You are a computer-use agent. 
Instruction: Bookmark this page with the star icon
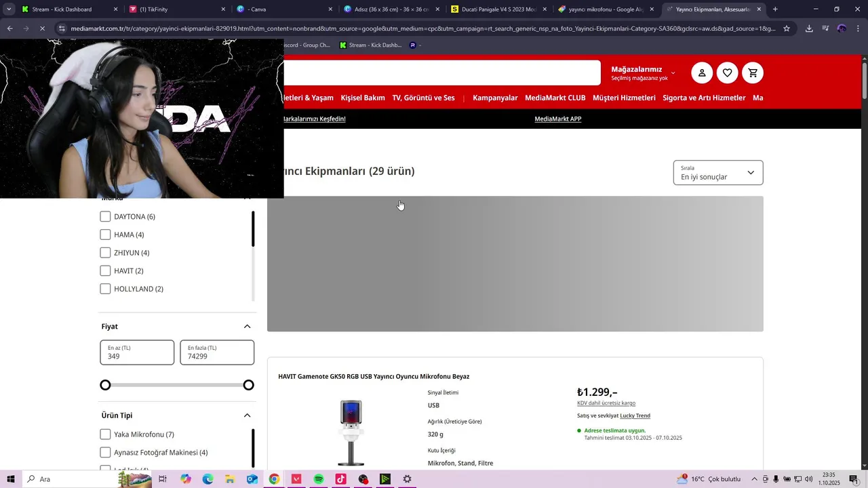[x=787, y=28]
